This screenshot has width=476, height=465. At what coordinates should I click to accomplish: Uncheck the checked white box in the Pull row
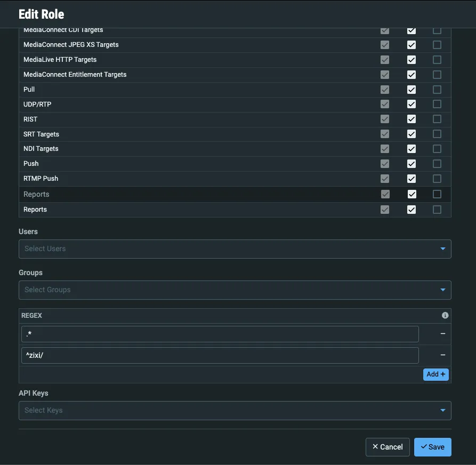pos(412,90)
